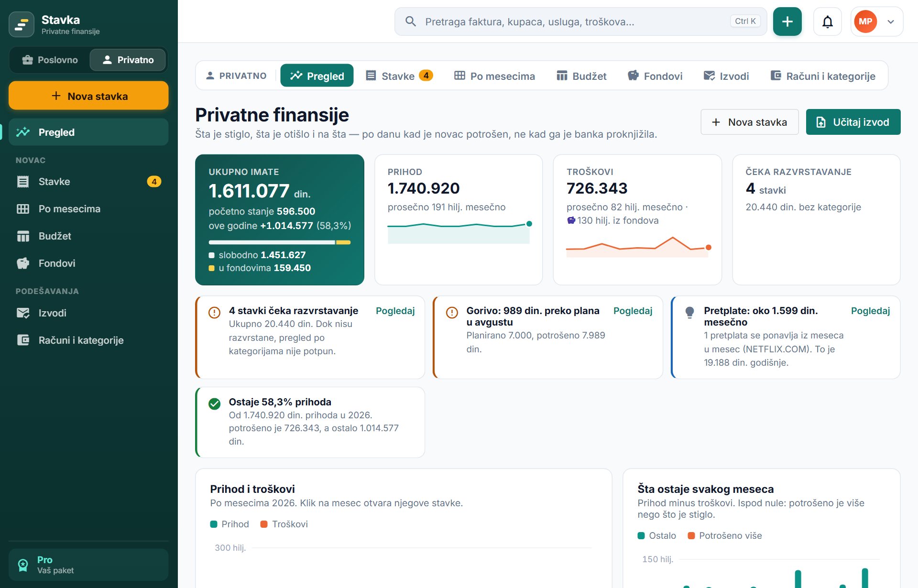Viewport: 918px width, 588px height.
Task: Click the Učitaj izvod button
Action: (853, 122)
